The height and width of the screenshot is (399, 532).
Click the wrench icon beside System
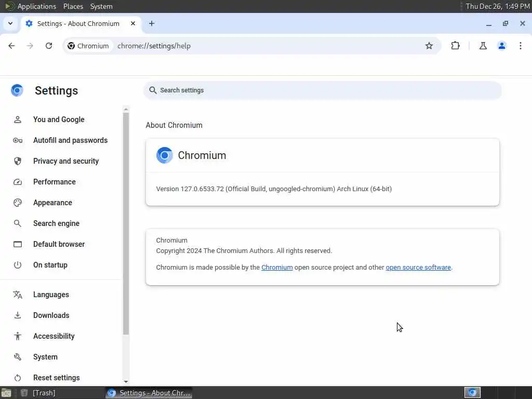coord(17,357)
